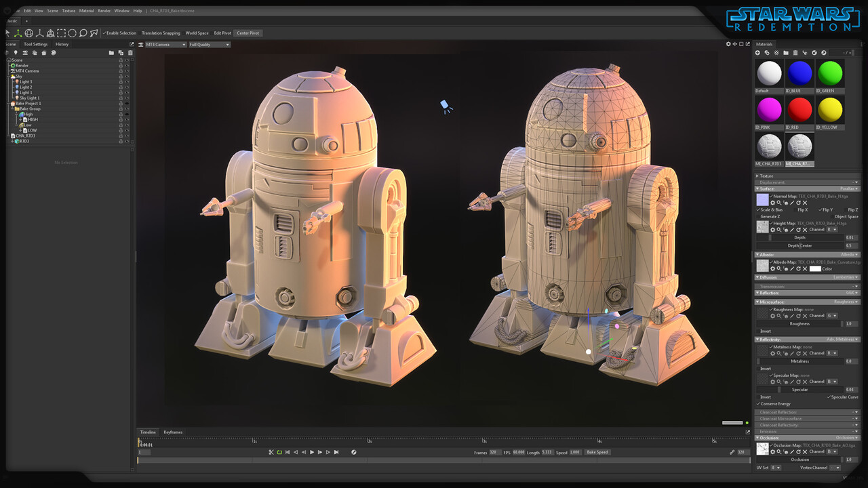
Task: Open the Render menu
Action: point(104,11)
